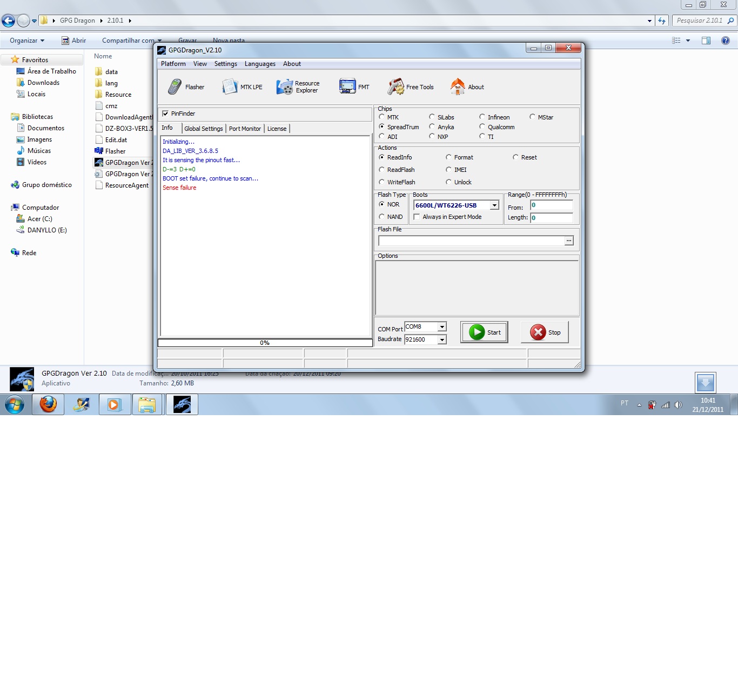
Task: Toggle the PinFinder checkbox
Action: 165,114
